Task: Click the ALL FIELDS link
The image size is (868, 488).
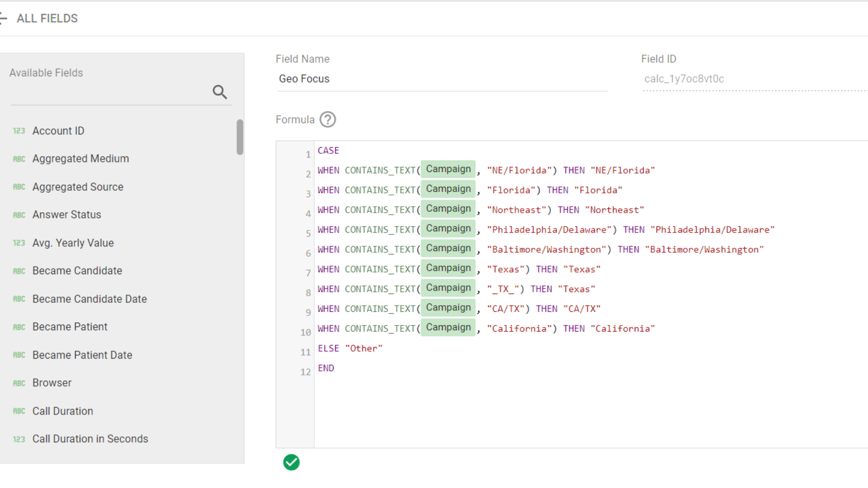Action: tap(47, 18)
